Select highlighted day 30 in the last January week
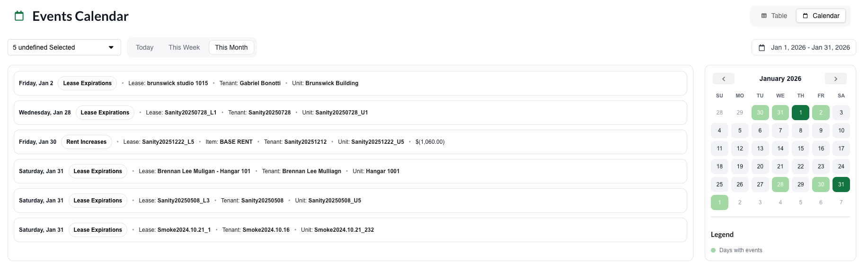Screen dimensions: 868x272 [821, 184]
